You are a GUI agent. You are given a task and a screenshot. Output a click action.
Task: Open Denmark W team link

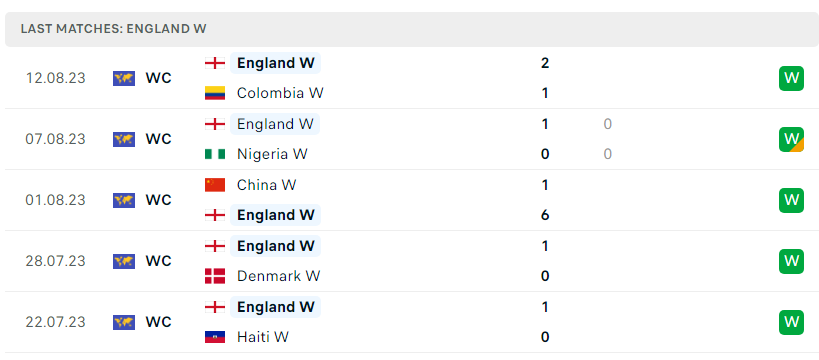coord(278,276)
